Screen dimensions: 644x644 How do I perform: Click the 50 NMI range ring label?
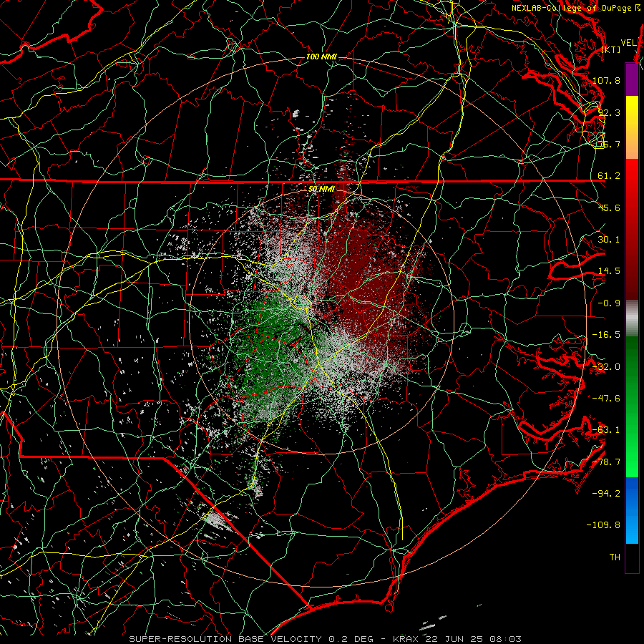tap(321, 189)
